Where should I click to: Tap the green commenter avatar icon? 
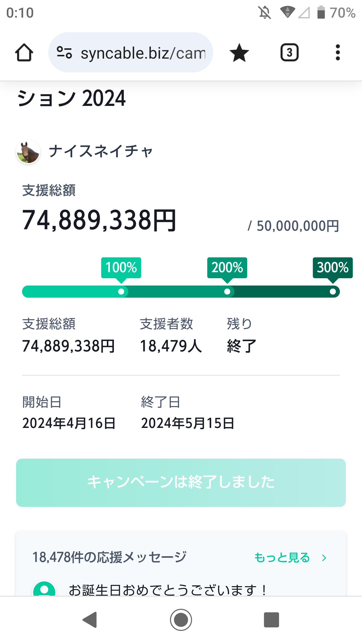point(44,590)
